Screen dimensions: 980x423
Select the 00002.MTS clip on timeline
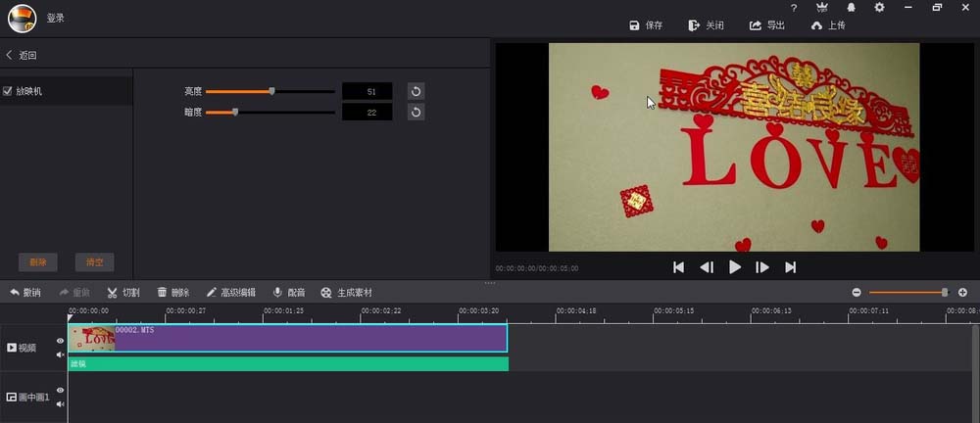pyautogui.click(x=294, y=338)
